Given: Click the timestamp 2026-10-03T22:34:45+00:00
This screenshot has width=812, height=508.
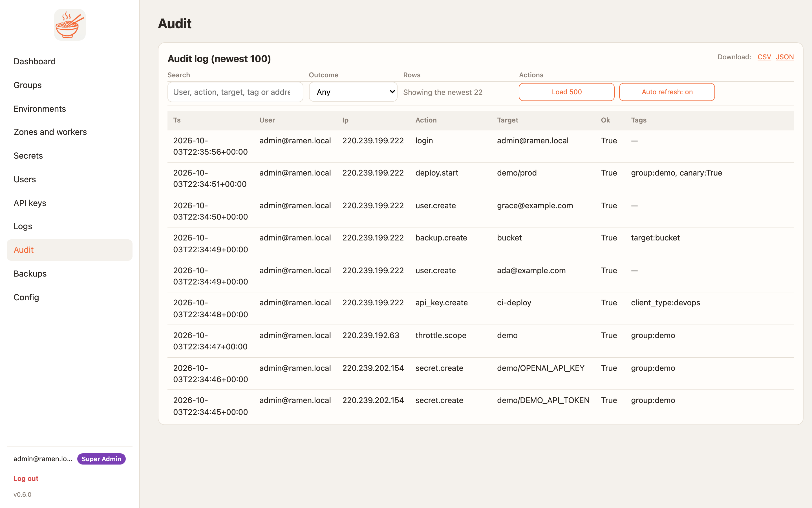Looking at the screenshot, I should (210, 406).
